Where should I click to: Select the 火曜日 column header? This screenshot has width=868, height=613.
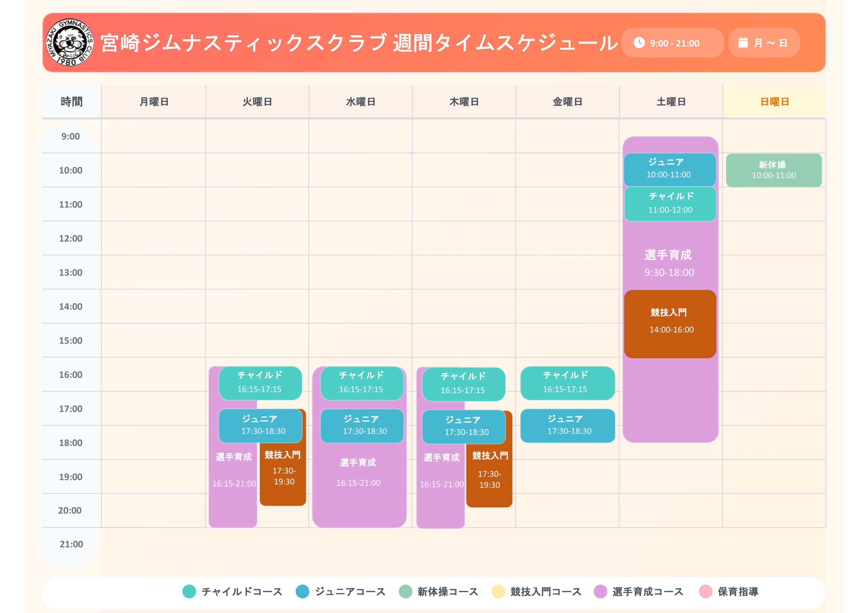pyautogui.click(x=257, y=102)
